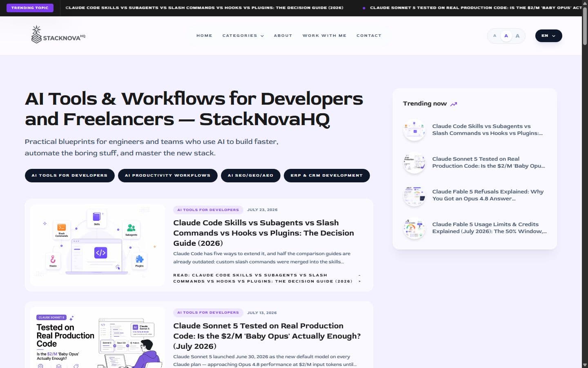Viewport: 588px width, 368px height.
Task: Open the Claude Sonnet 5 article image
Action: 98,338
